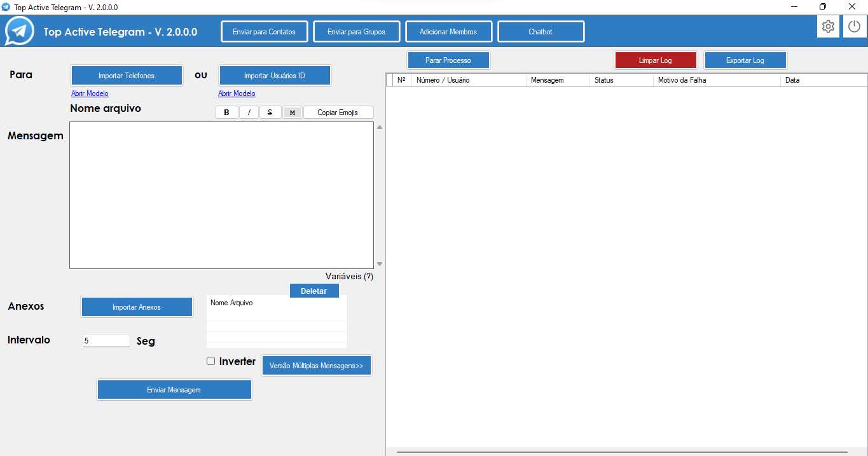Clear the log with Limpar Log
This screenshot has height=456, width=868.
coord(656,60)
